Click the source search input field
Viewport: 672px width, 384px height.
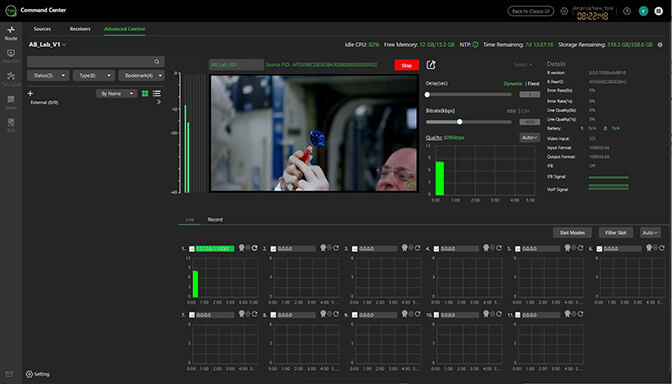tap(96, 62)
